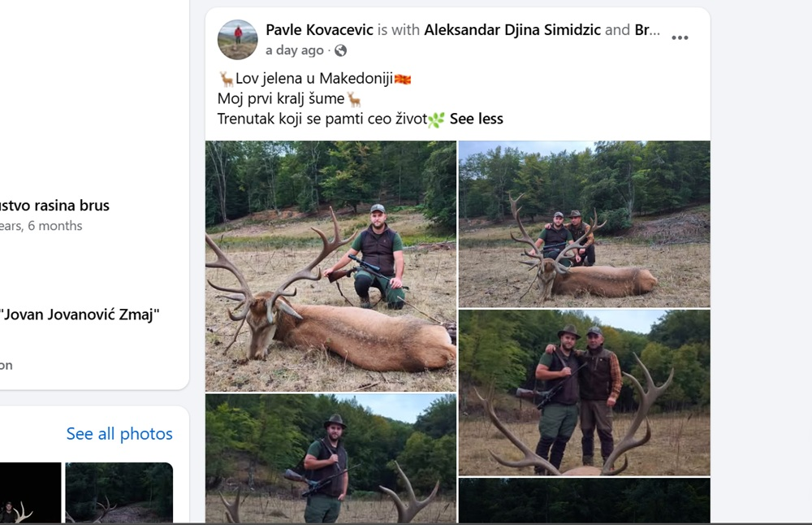Open photo of two men standing with rifle

pos(584,393)
